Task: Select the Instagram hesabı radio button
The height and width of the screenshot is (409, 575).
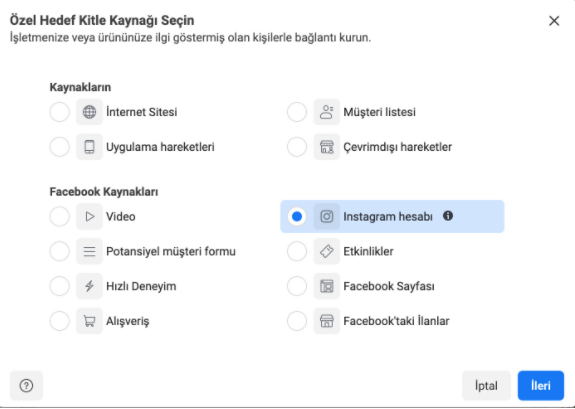Action: click(297, 216)
